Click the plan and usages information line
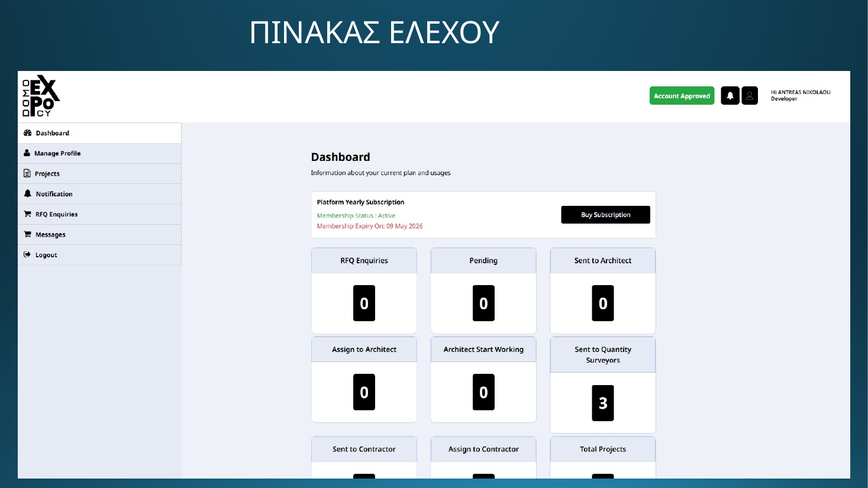This screenshot has height=488, width=868. pos(380,173)
